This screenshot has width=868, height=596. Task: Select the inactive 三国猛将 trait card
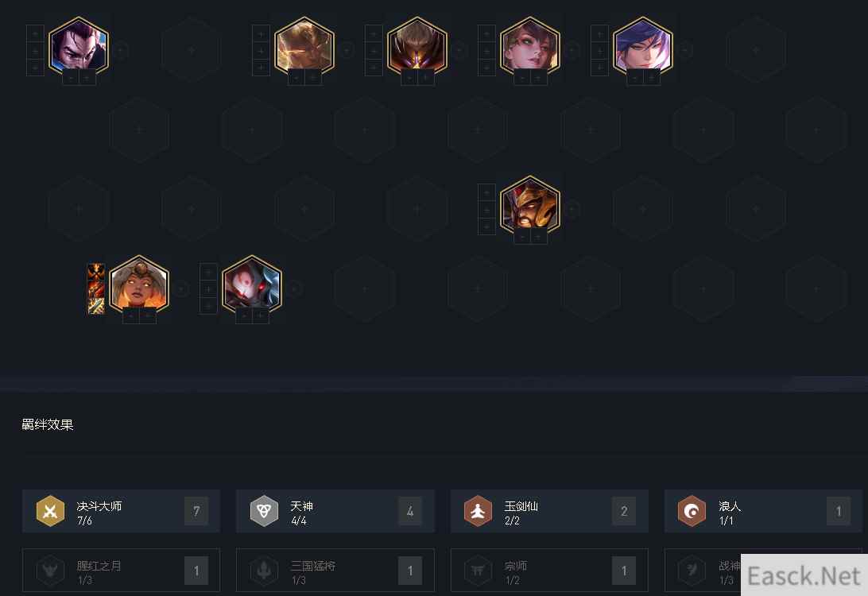[335, 571]
